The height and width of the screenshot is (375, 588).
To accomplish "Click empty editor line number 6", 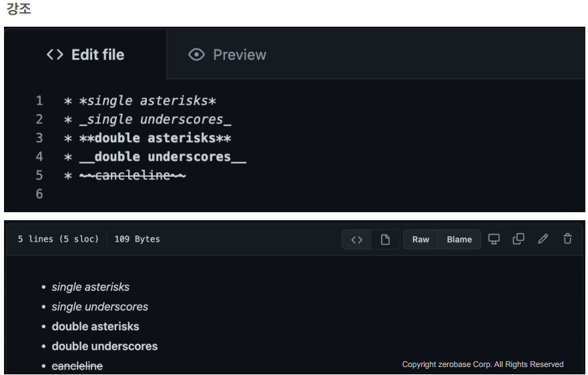I will coord(39,194).
